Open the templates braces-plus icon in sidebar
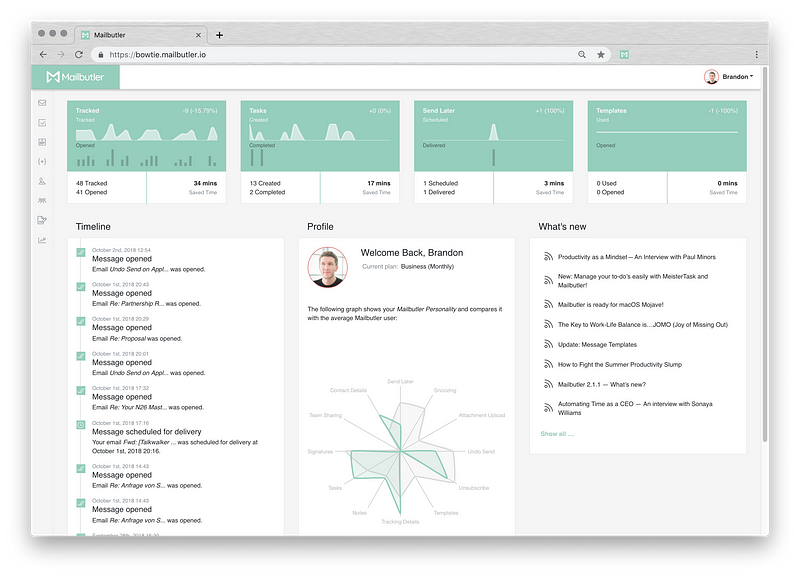 click(42, 161)
